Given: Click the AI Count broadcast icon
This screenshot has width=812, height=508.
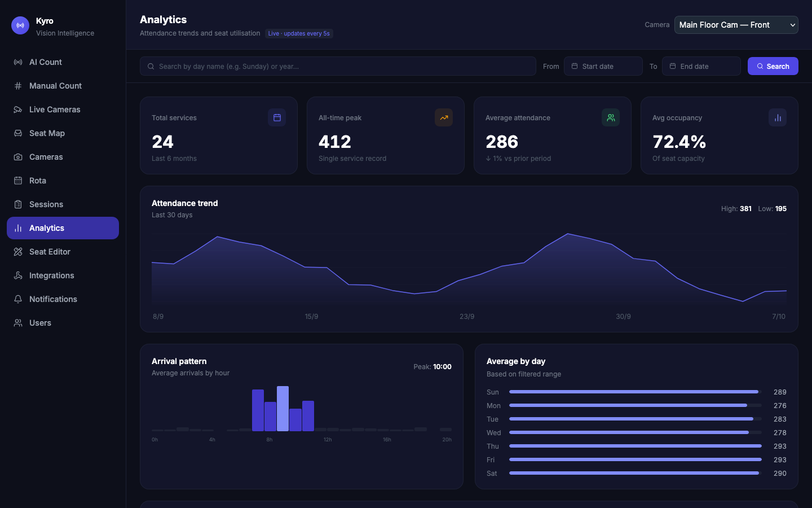Looking at the screenshot, I should [x=18, y=62].
